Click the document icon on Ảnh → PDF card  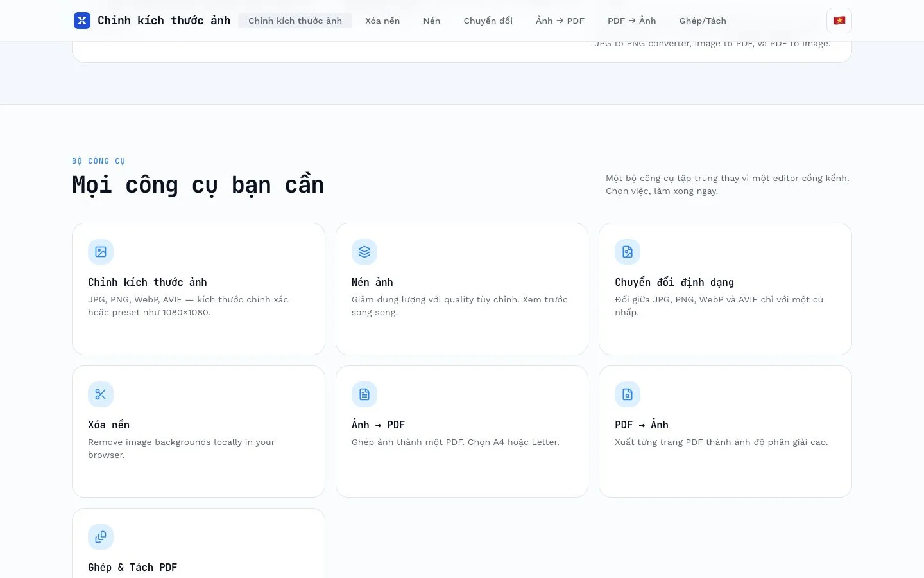point(364,394)
